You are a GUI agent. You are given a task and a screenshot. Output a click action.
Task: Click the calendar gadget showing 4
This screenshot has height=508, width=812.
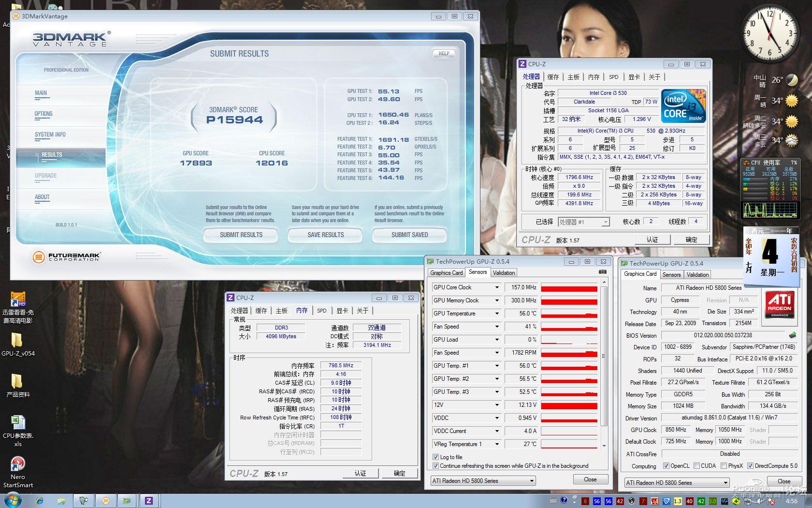pos(770,256)
